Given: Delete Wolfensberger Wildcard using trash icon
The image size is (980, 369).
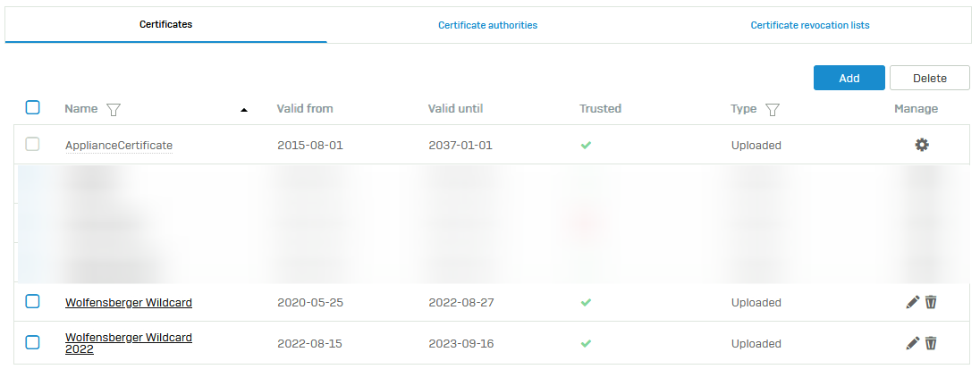Looking at the screenshot, I should tap(931, 302).
